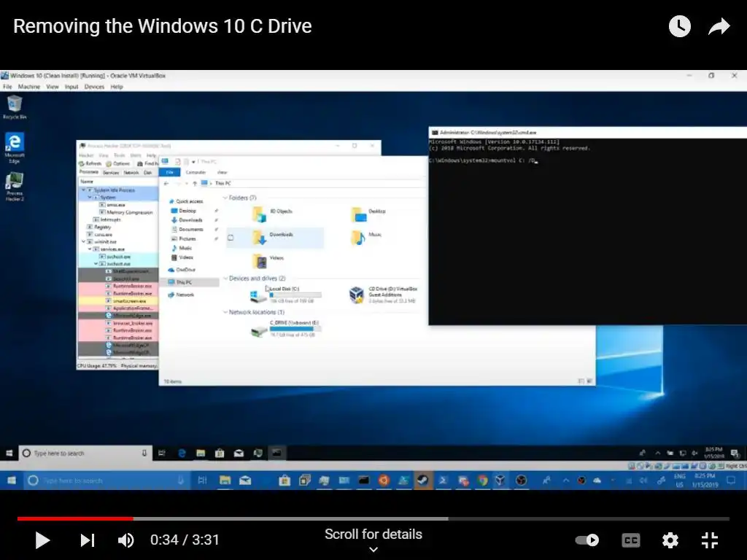This screenshot has width=747, height=560.
Task: Open the File tab in File Explorer
Action: [169, 172]
